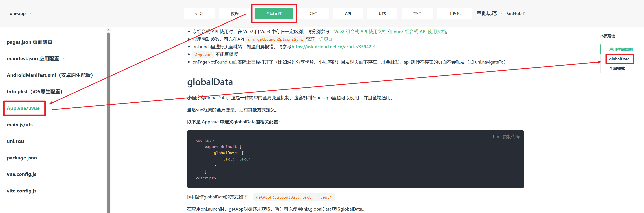
Task: Open pages.json 页面路由 sidebar item
Action: [30, 42]
